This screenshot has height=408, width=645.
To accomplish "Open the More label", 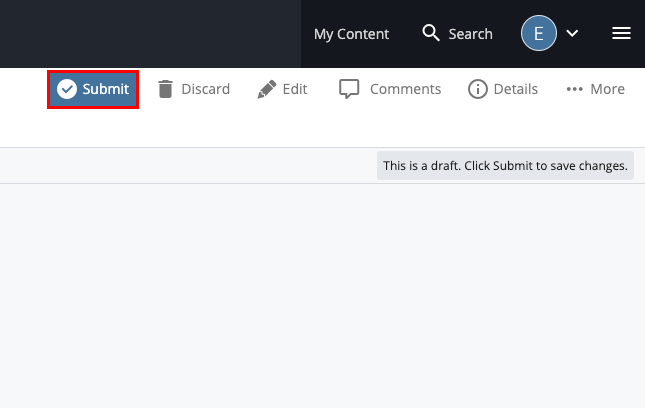I will pos(608,89).
